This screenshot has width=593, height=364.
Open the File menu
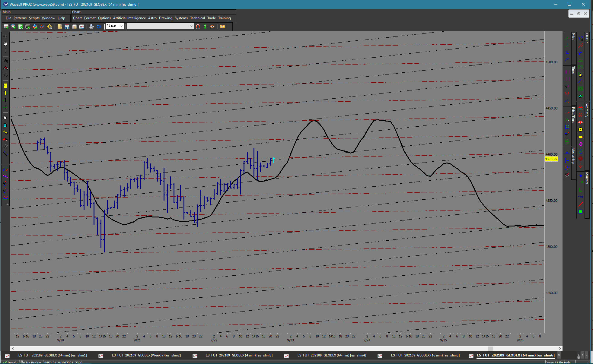coord(8,18)
